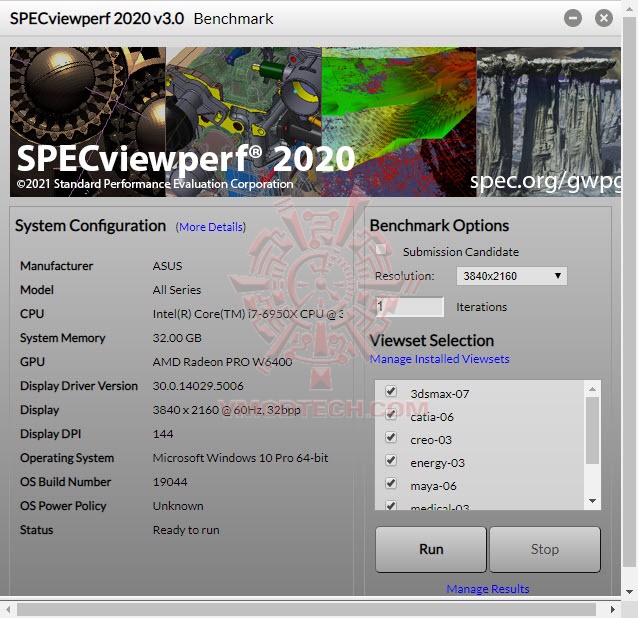Click the OS Build Number 19044
This screenshot has width=638, height=618.
(170, 482)
